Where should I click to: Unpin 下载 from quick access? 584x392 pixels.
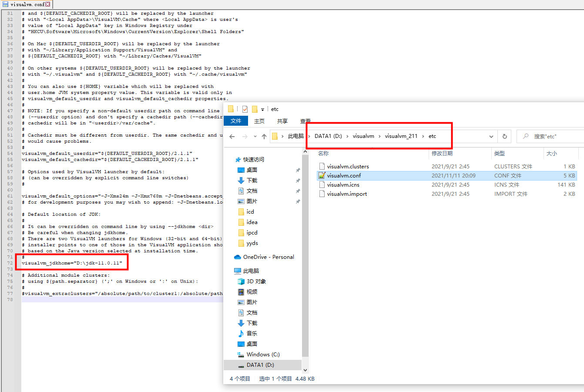tap(298, 180)
